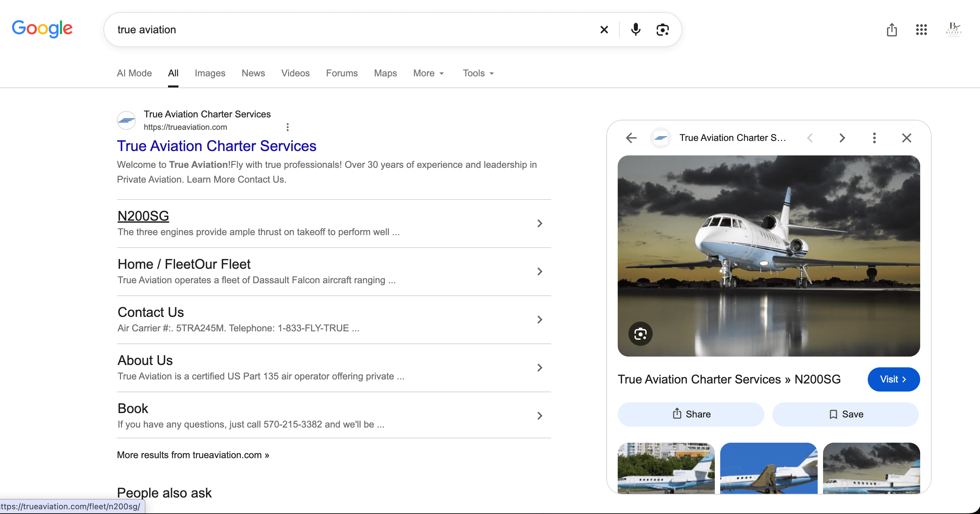This screenshot has height=514, width=980.
Task: Close the image preview panel
Action: pyautogui.click(x=907, y=138)
